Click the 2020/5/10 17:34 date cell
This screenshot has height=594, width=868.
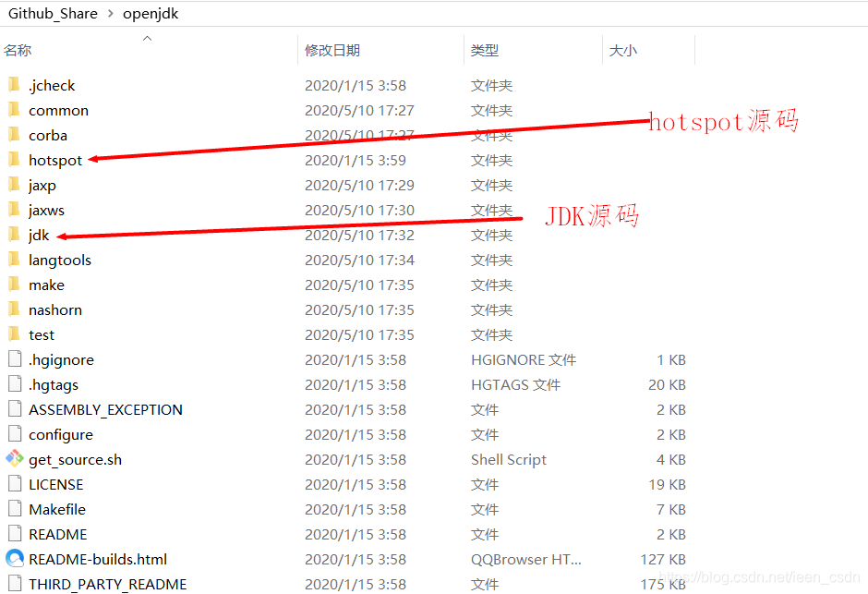359,261
